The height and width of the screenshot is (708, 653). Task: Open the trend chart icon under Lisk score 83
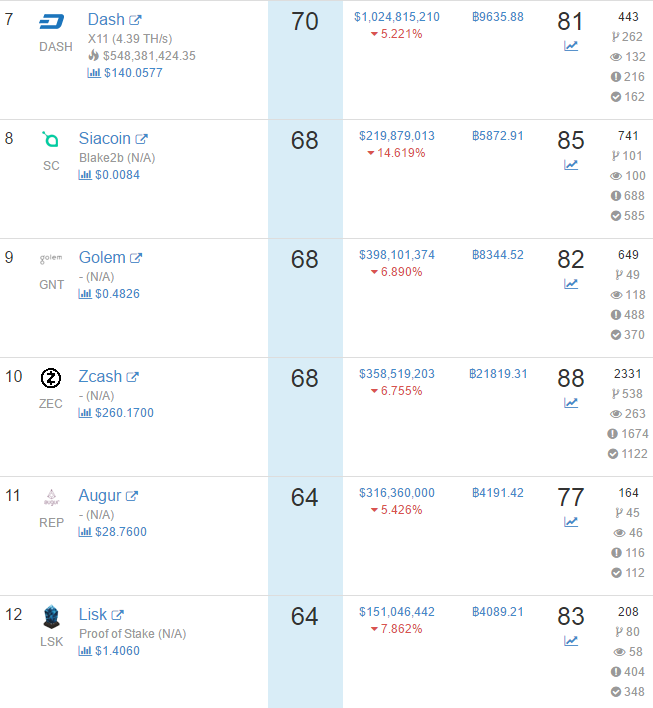[571, 641]
